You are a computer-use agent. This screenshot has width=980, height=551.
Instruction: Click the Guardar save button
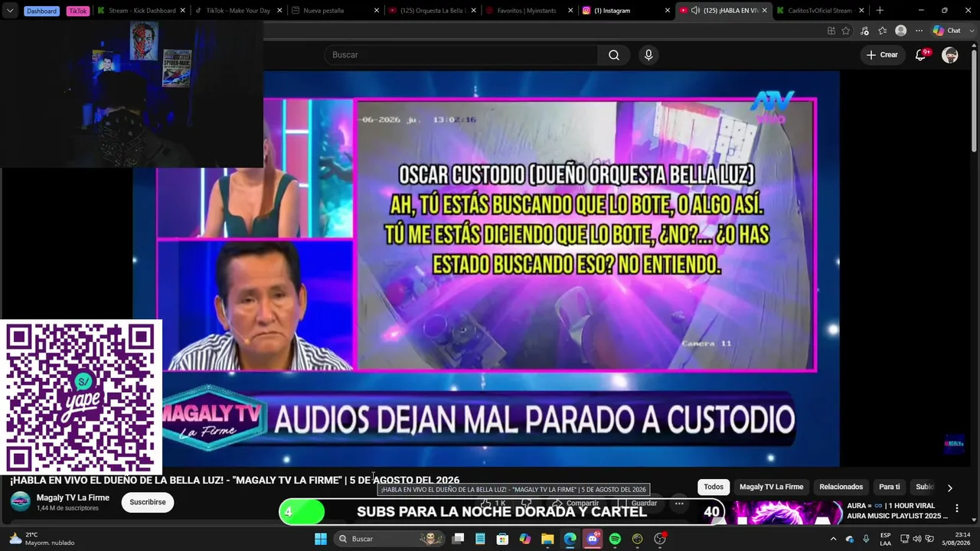point(638,504)
